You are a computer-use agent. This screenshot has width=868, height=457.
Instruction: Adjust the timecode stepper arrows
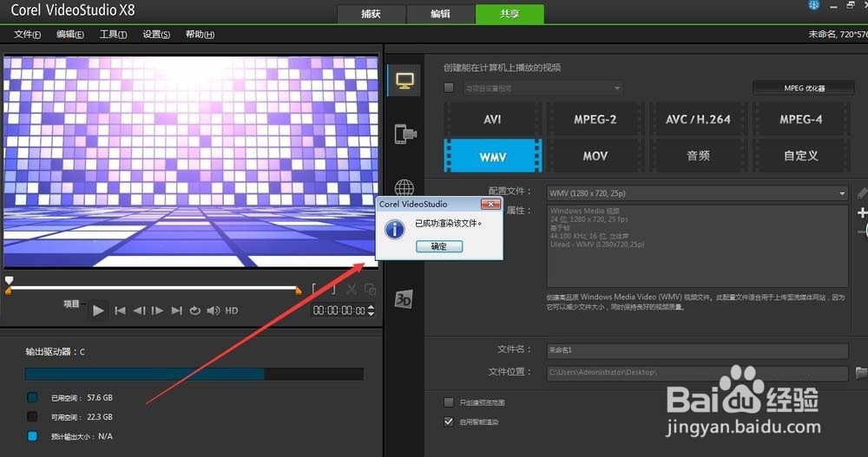(371, 310)
